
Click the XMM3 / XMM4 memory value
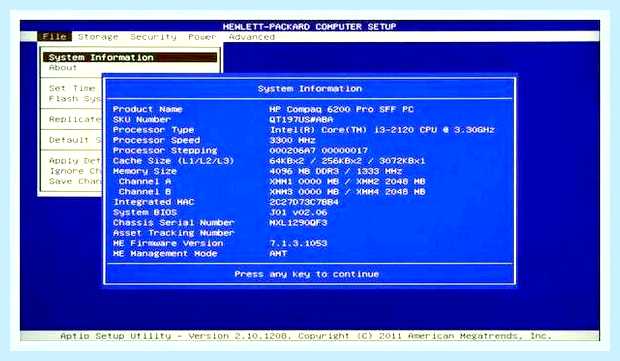(348, 191)
